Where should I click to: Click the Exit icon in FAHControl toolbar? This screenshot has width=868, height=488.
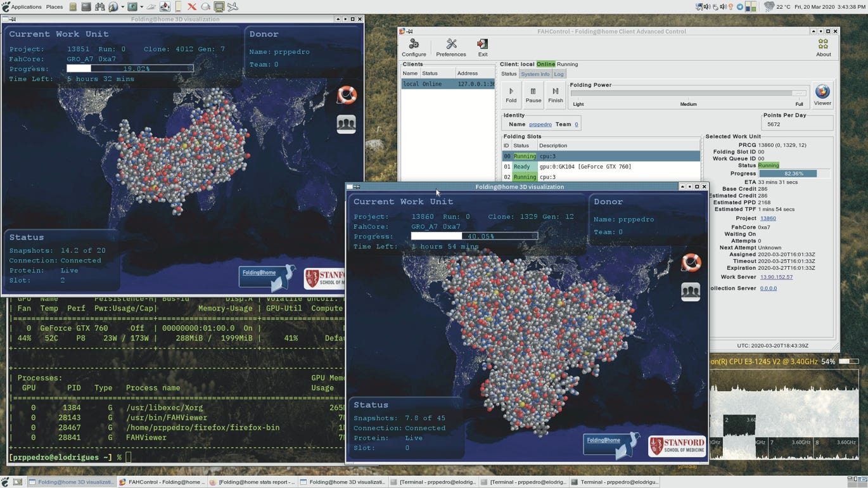(x=483, y=48)
